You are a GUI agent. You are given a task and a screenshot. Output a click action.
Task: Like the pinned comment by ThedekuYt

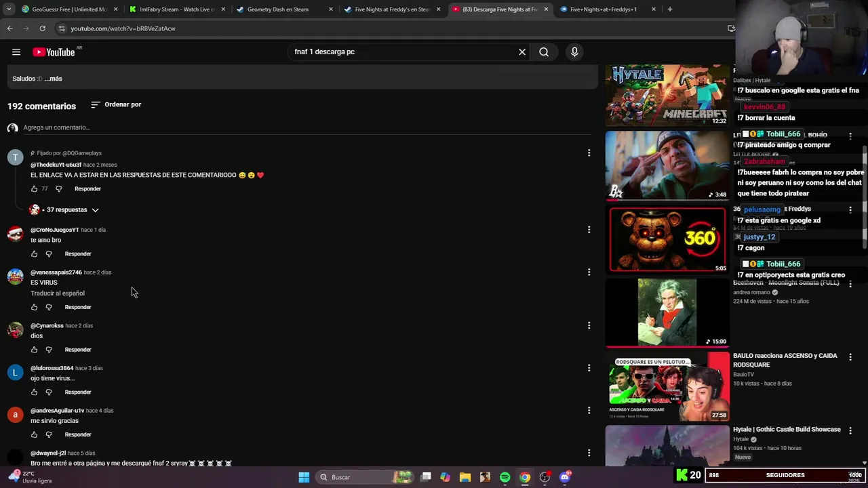(x=34, y=189)
